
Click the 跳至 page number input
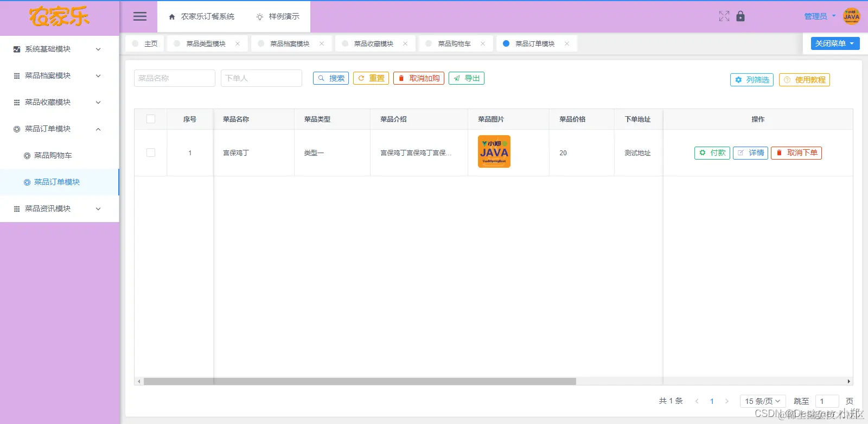tap(827, 401)
